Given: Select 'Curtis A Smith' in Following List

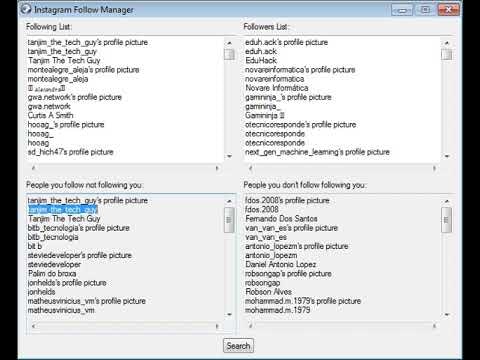Looking at the screenshot, I should [51, 115].
